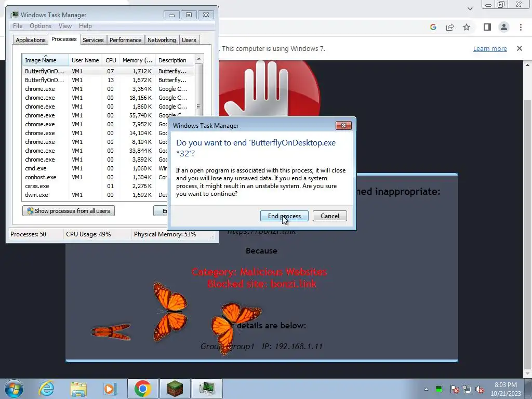This screenshot has width=532, height=399.
Task: Bookmark this page with the star icon
Action: pos(467,27)
